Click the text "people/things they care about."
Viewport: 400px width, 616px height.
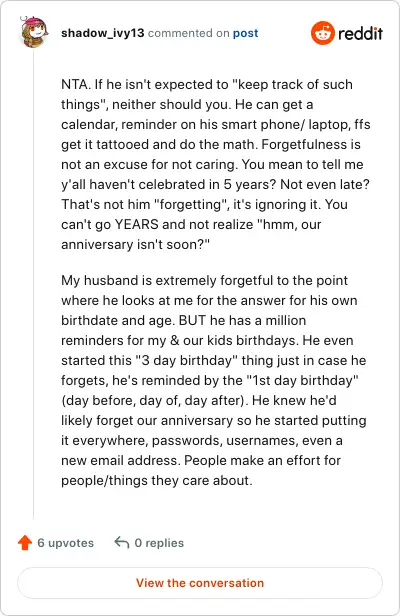click(156, 480)
